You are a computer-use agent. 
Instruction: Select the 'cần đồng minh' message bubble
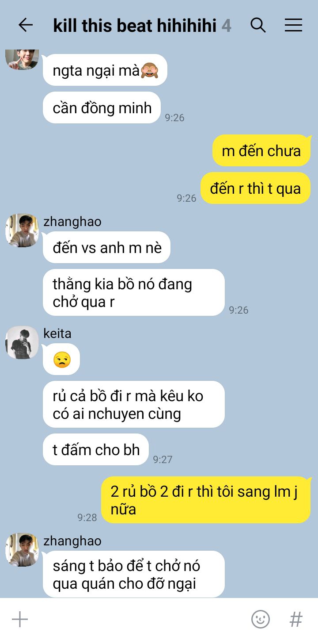coord(102,107)
